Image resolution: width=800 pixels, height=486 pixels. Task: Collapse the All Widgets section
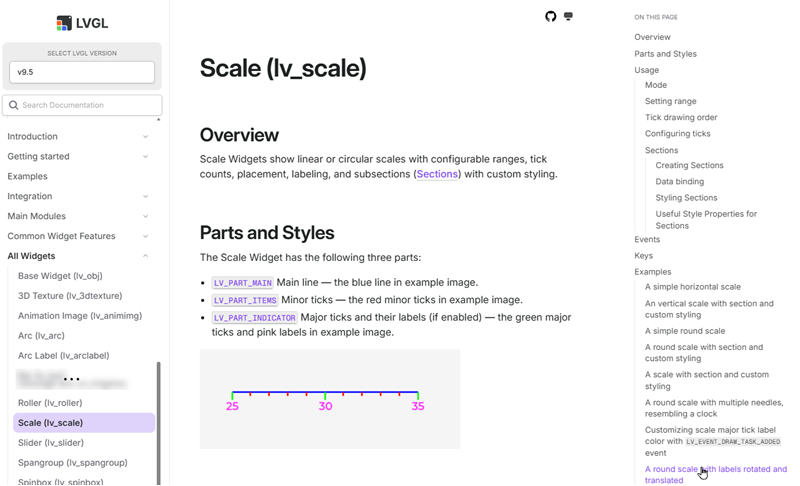point(145,256)
